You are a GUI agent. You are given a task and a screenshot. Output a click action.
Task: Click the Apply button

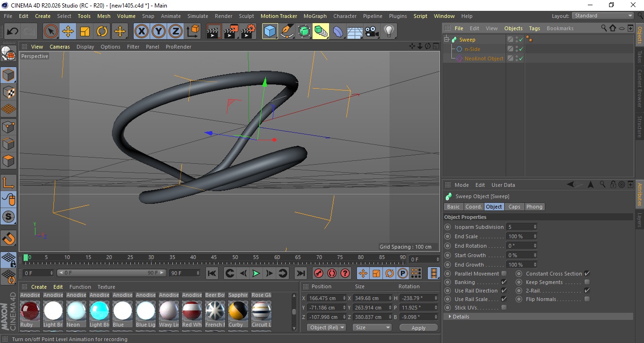pos(418,327)
